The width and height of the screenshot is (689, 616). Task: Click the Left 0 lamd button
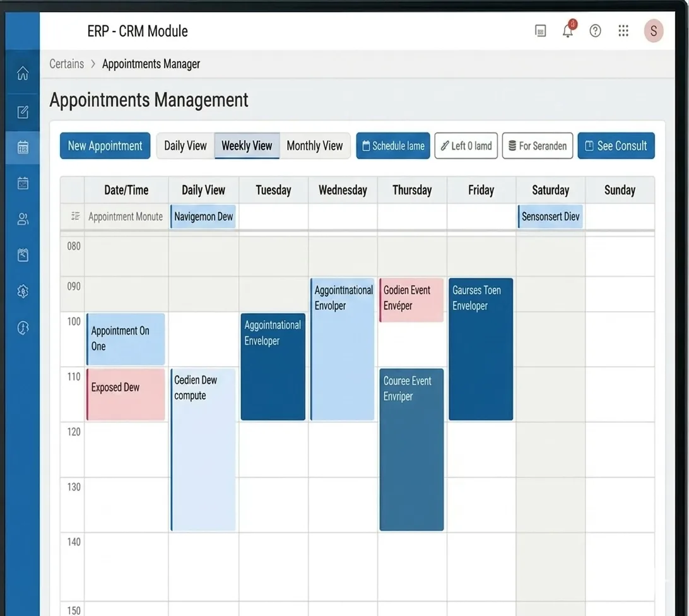466,146
